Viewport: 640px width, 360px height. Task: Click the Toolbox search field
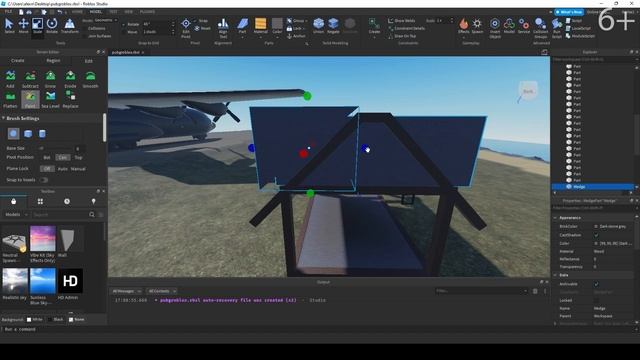60,214
